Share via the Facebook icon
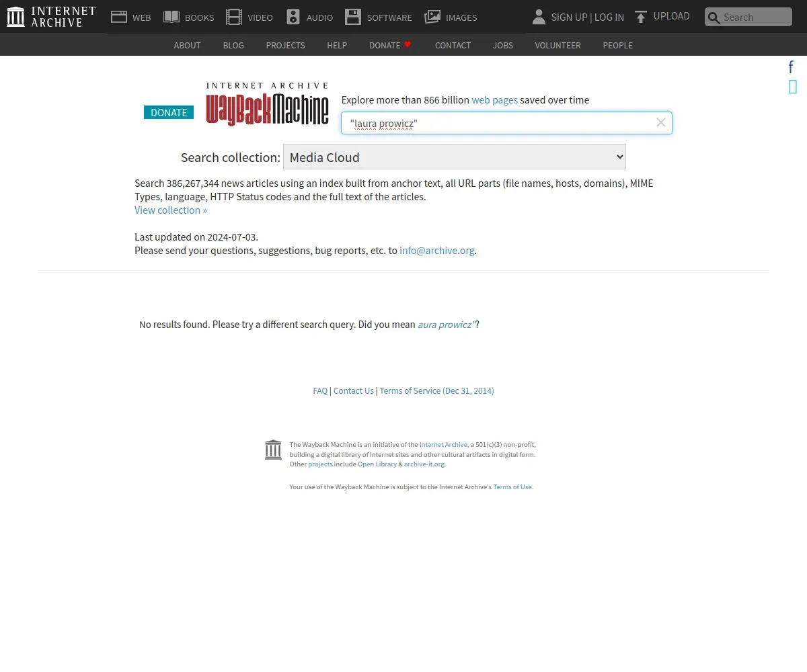Screen dimensions: 807x672 pos(792,67)
